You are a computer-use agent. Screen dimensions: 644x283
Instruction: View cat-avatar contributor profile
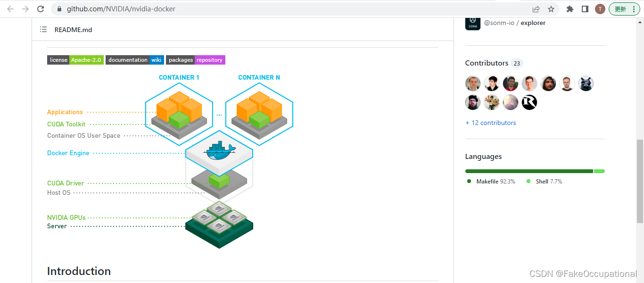[x=586, y=83]
